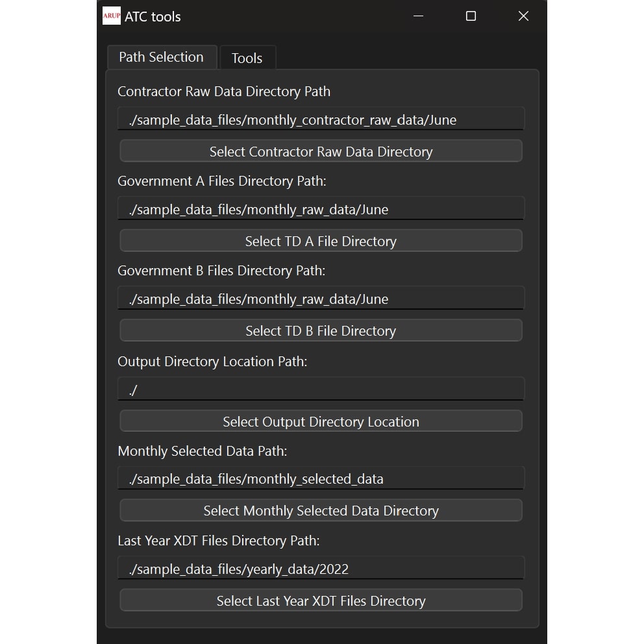This screenshot has height=644, width=644.
Task: Click the monthly selected data path field
Action: (321, 478)
